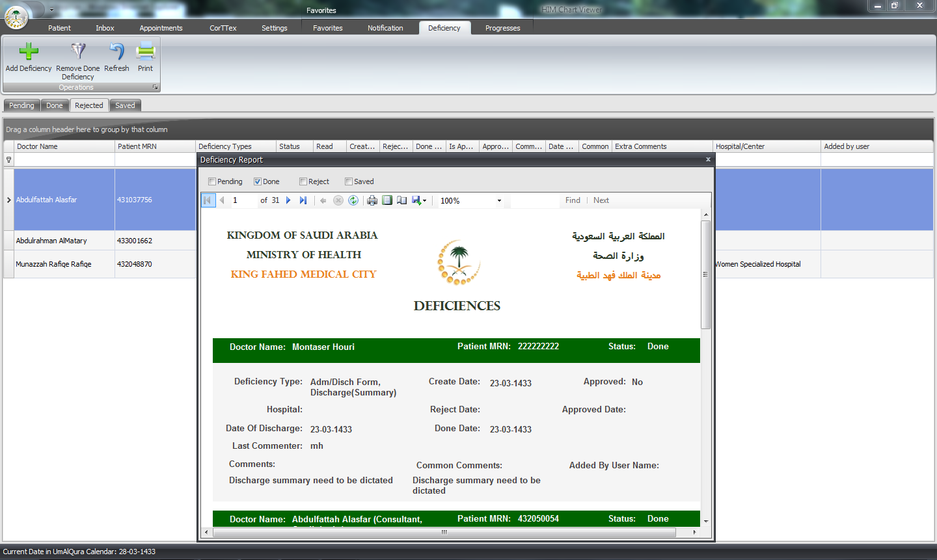Jump to last page of the report

(303, 200)
